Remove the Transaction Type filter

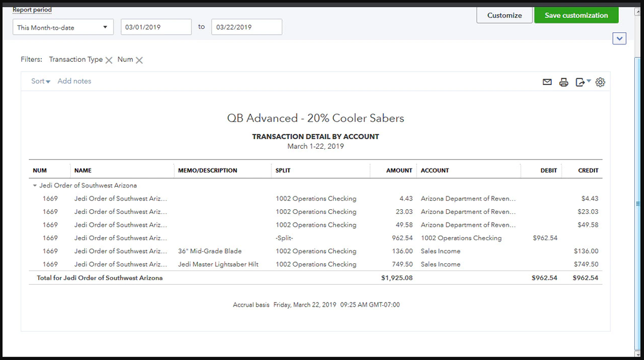109,60
